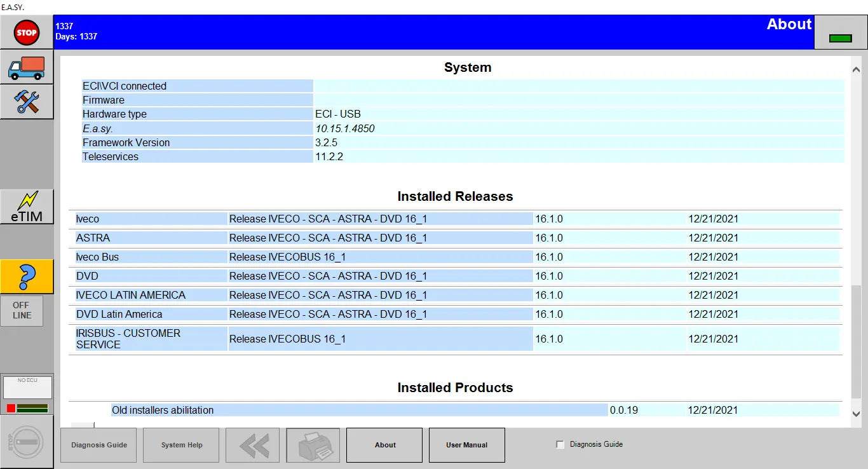
Task: Click the double left-arrow back icon
Action: pos(253,445)
